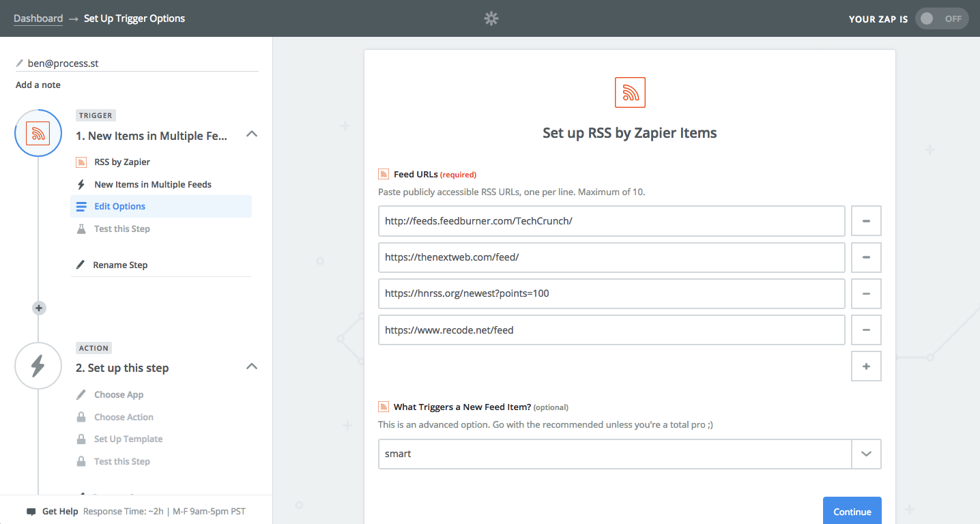Open the smart trigger dropdown
Viewport: 980px width, 524px height.
click(630, 454)
